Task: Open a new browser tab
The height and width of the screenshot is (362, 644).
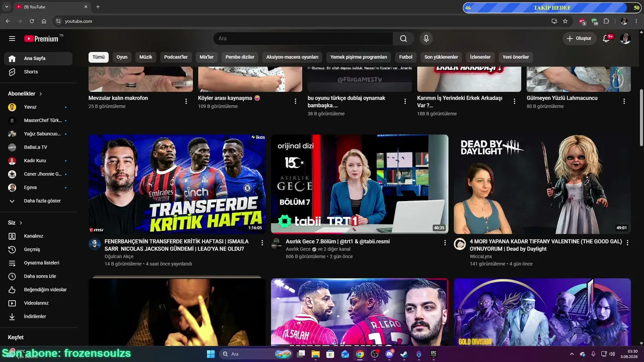Action: pos(98,7)
